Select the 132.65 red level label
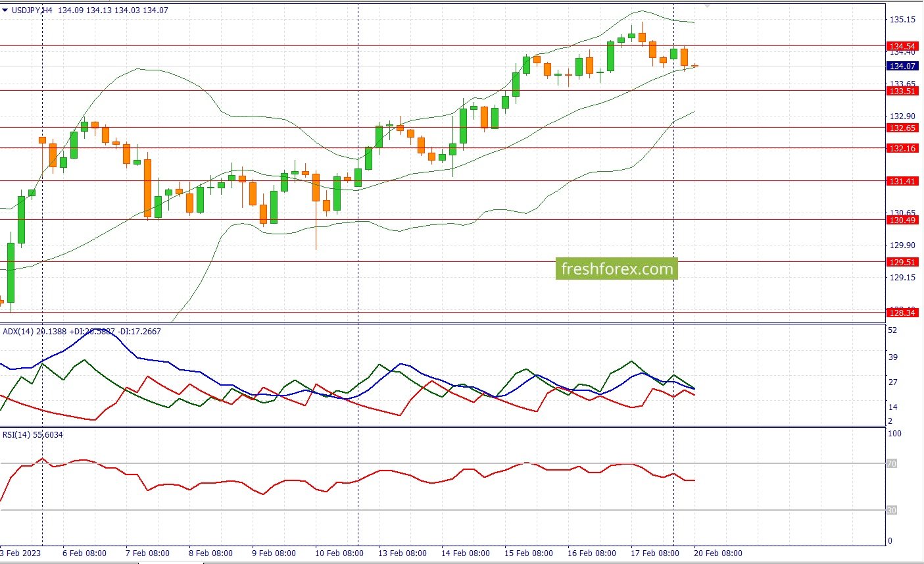 click(902, 128)
